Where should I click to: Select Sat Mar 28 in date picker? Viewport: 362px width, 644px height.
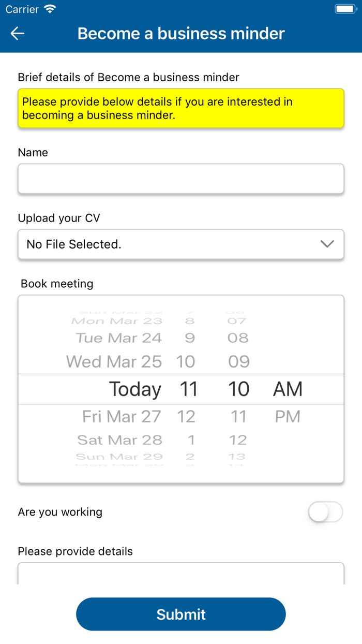[x=120, y=440]
